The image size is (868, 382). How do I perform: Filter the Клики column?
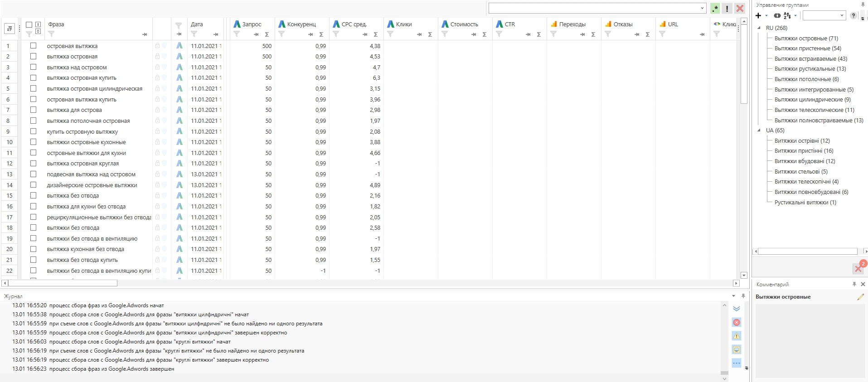pyautogui.click(x=390, y=34)
